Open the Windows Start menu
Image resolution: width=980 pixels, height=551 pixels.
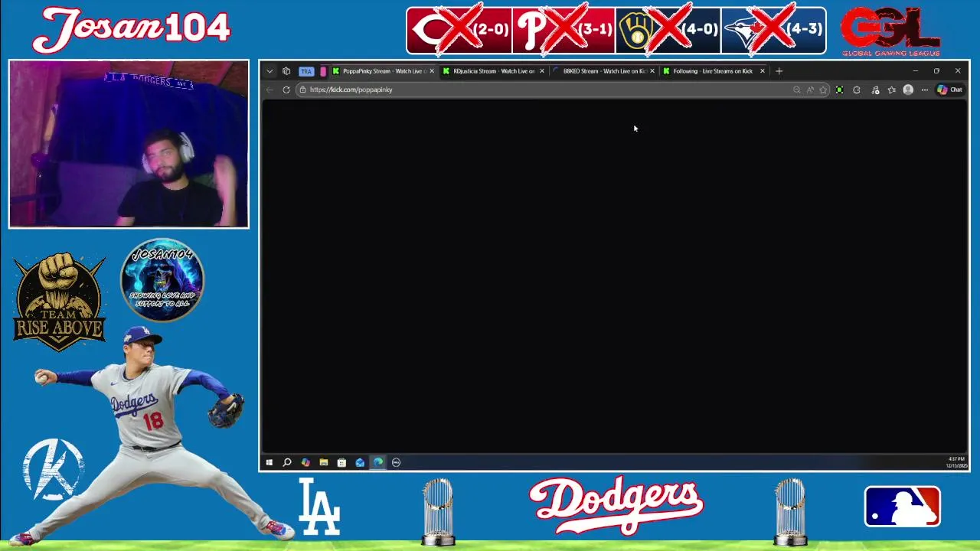(269, 462)
